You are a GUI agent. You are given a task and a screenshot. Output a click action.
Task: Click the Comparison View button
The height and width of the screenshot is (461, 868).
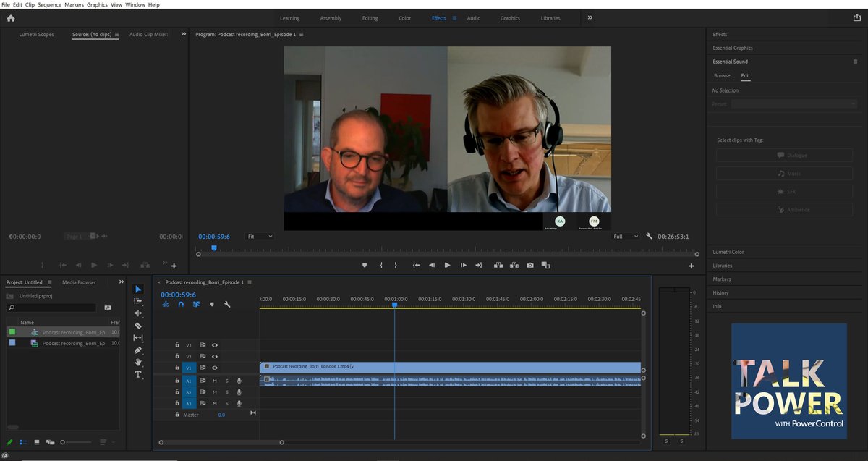point(545,266)
